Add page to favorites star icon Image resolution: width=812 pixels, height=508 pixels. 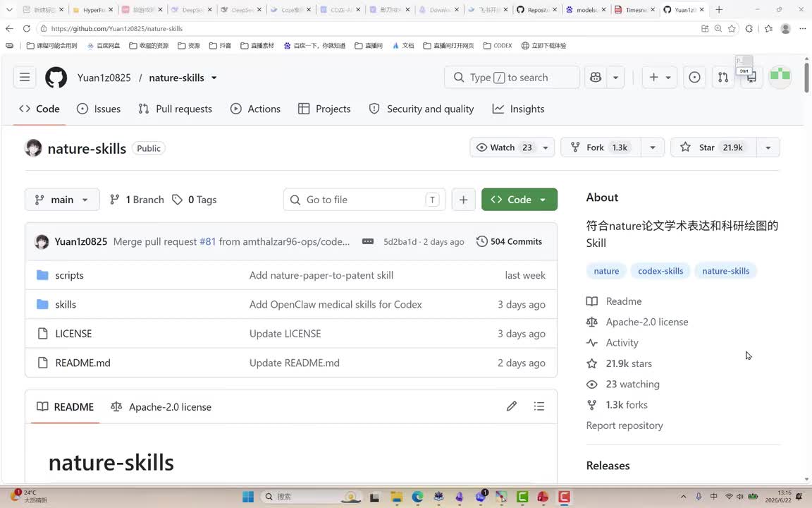[732, 28]
